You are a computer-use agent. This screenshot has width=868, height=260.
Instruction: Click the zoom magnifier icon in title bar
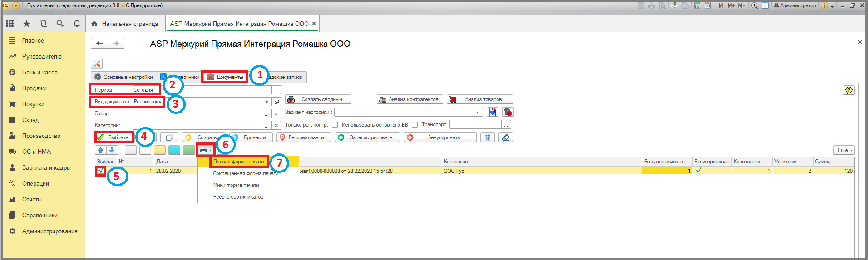755,5
